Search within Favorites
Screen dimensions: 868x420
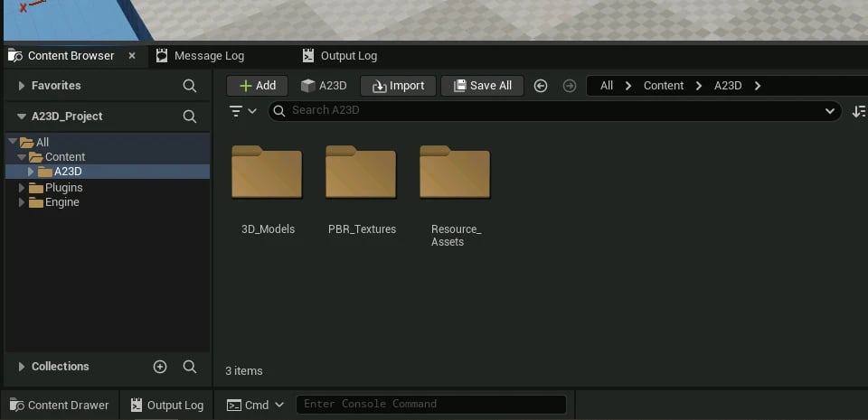coord(189,86)
